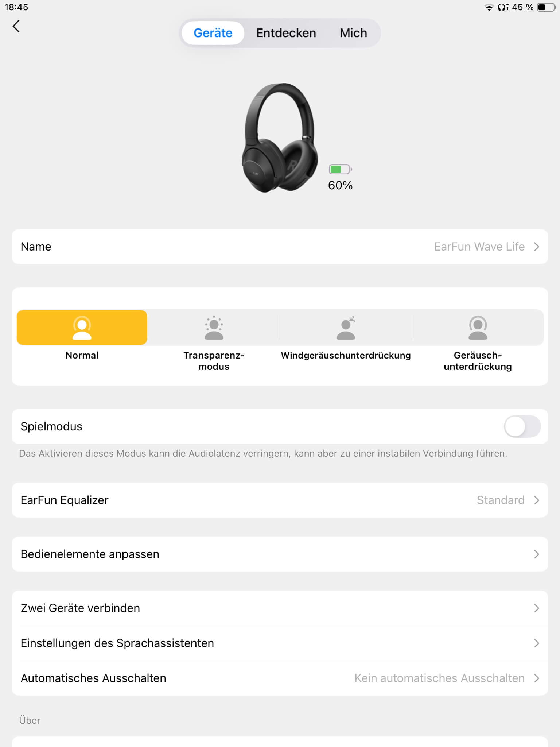Tap the headphone product image
560x747 pixels.
click(x=280, y=138)
